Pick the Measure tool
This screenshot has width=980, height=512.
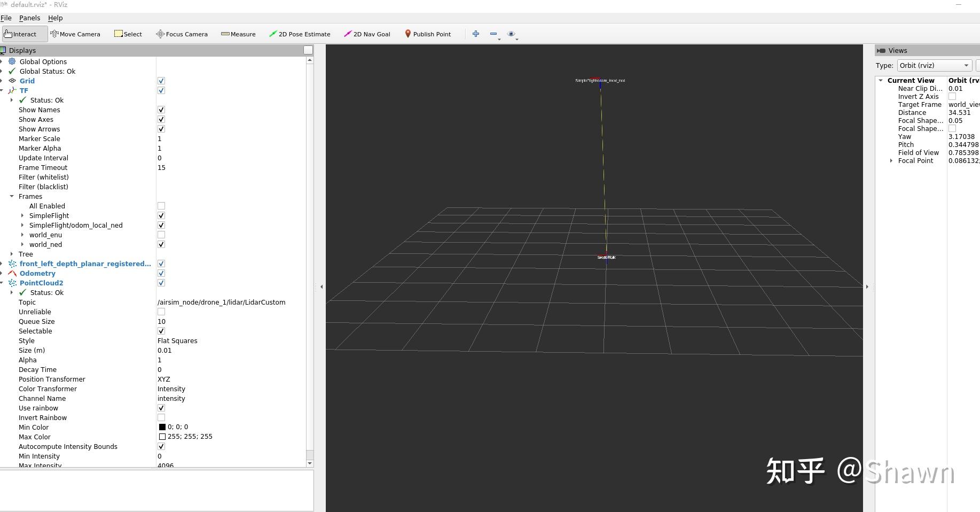click(238, 34)
